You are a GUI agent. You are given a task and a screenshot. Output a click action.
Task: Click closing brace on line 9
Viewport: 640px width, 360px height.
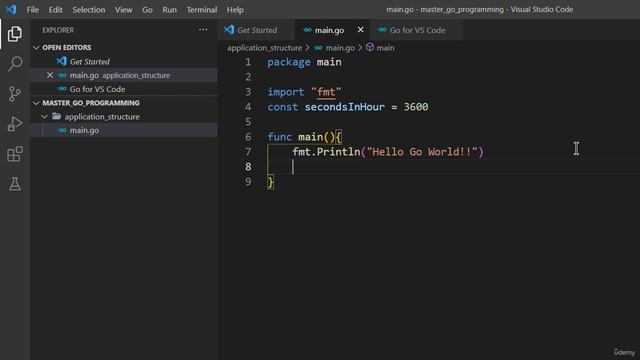tap(271, 182)
